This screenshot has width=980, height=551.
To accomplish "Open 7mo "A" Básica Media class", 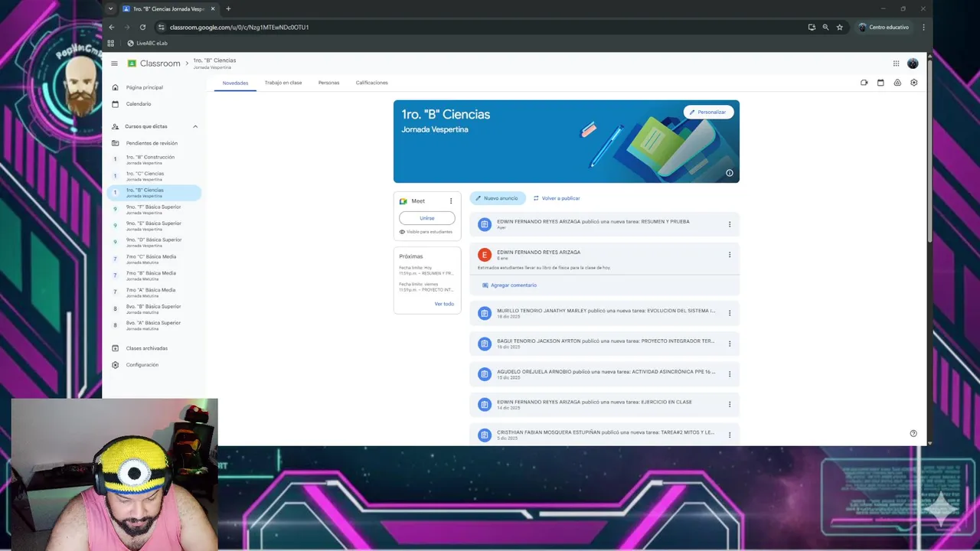I will coord(154,292).
